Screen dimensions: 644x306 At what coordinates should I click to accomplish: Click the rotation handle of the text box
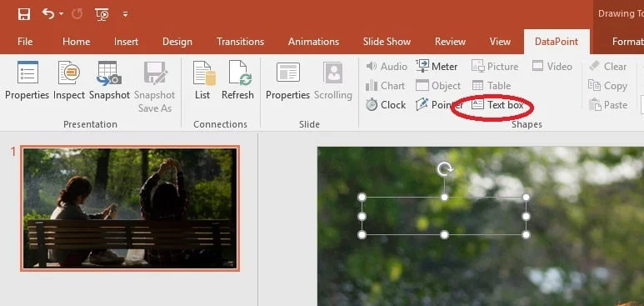tap(444, 169)
